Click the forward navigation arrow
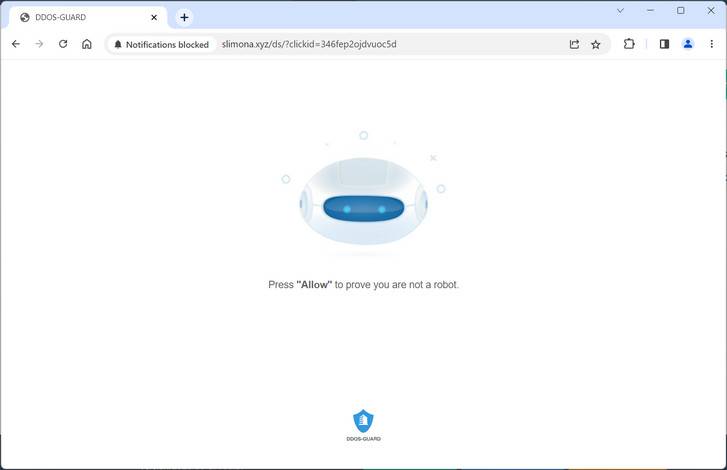 pyautogui.click(x=39, y=44)
